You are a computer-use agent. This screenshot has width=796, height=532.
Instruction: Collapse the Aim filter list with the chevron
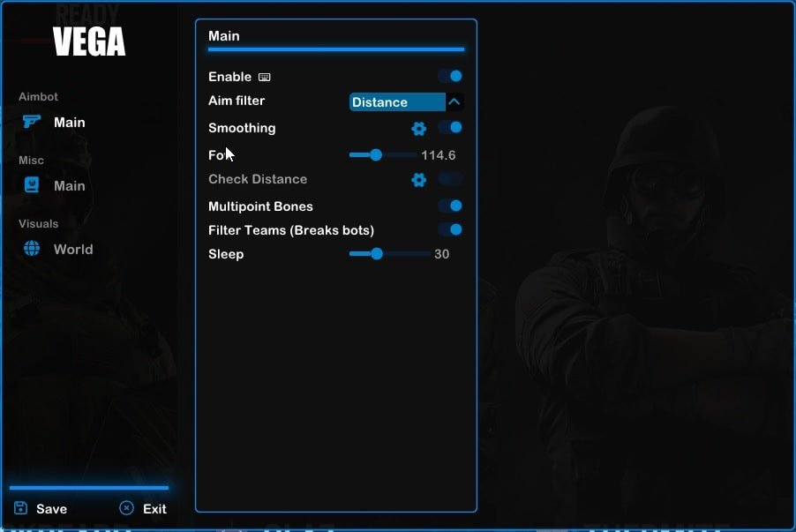tap(455, 101)
